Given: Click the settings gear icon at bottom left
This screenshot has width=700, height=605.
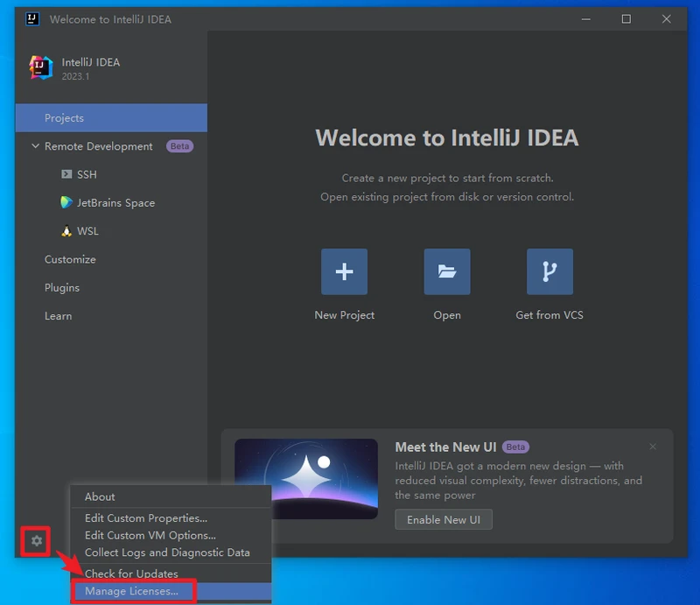Looking at the screenshot, I should coord(36,541).
